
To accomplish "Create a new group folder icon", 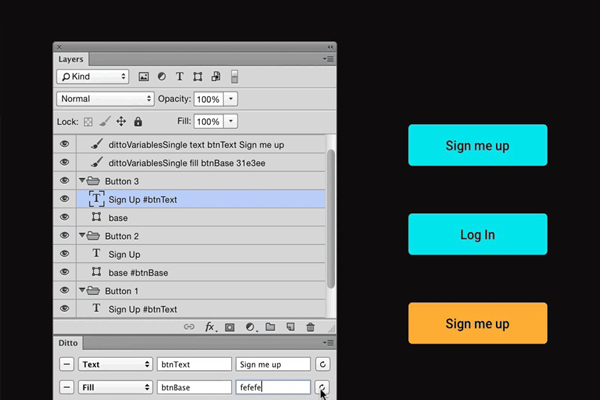I will (x=271, y=327).
